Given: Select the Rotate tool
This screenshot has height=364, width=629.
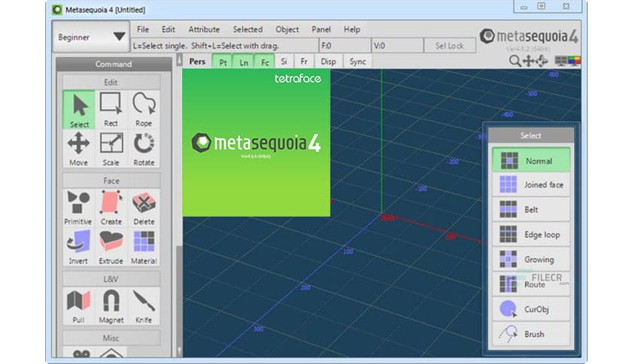Looking at the screenshot, I should [144, 149].
